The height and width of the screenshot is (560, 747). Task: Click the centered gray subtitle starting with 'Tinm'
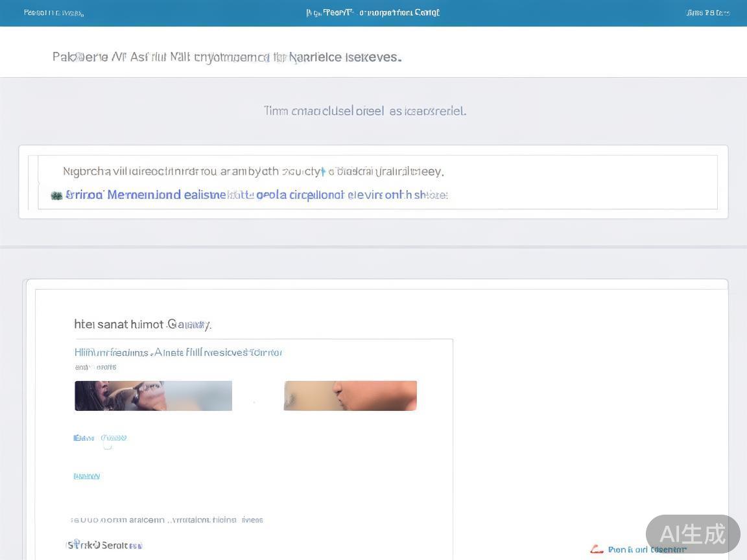pyautogui.click(x=365, y=111)
